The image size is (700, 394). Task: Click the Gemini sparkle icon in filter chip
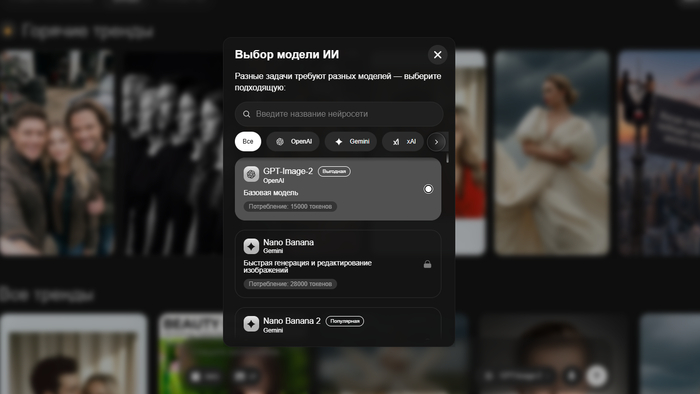(x=339, y=141)
